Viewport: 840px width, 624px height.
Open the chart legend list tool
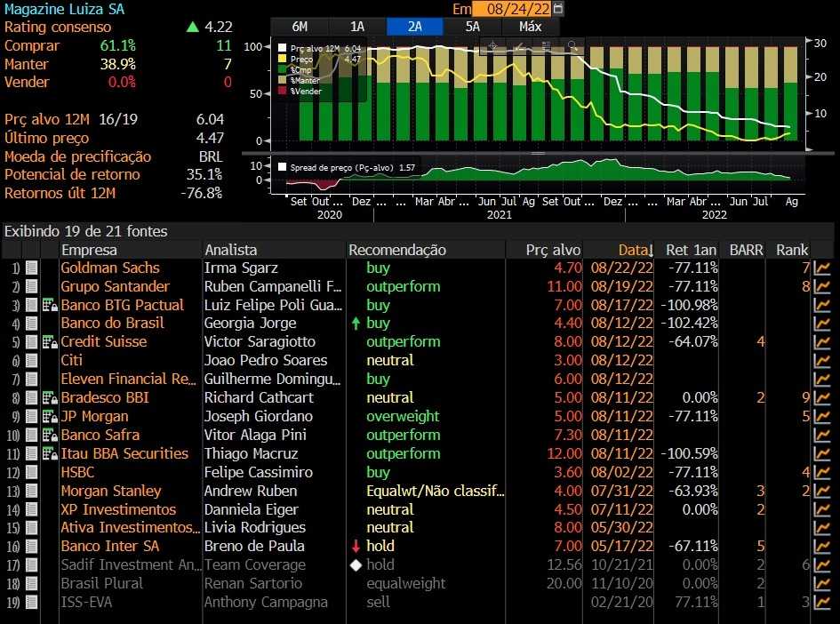coord(546,46)
